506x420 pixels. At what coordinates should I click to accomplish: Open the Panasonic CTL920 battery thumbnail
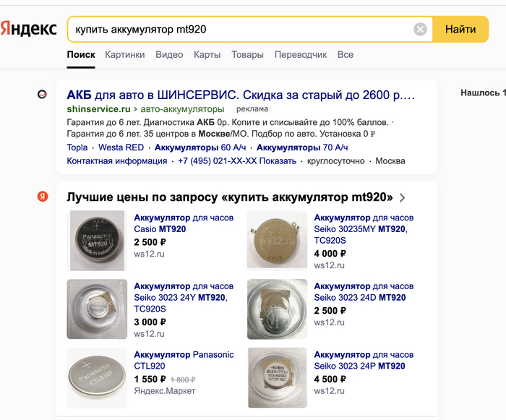[97, 377]
